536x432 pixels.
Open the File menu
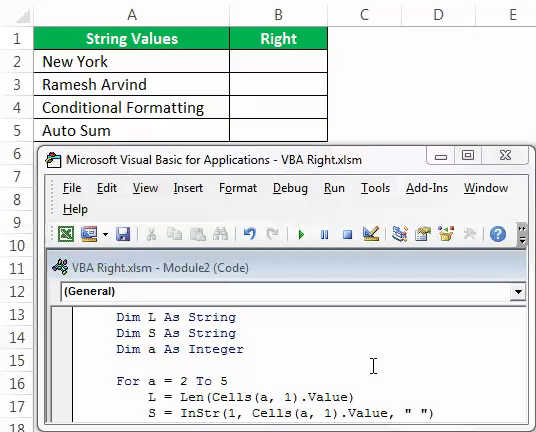point(72,188)
